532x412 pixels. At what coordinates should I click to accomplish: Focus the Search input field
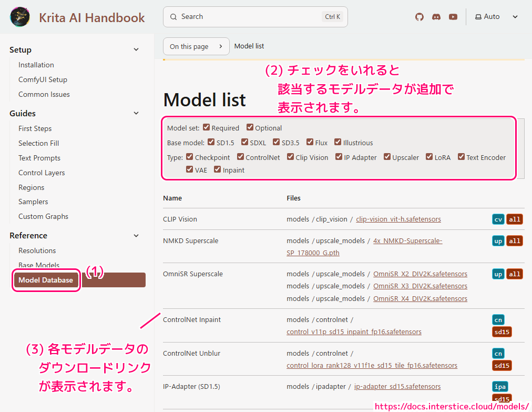click(x=255, y=17)
